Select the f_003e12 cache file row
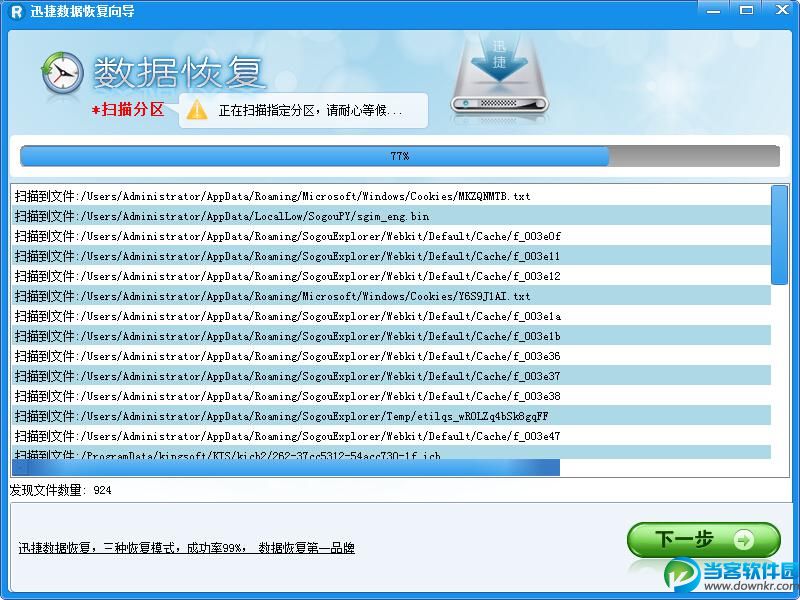 391,276
